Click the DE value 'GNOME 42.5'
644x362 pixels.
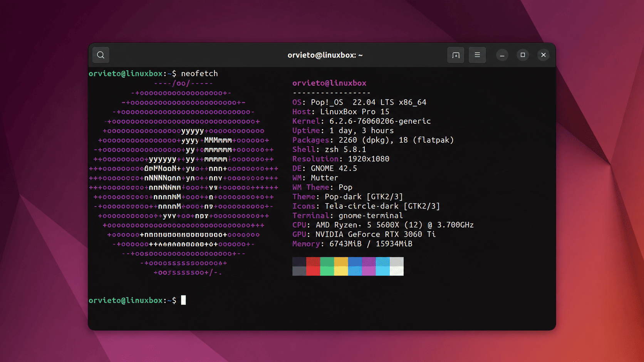[334, 168]
